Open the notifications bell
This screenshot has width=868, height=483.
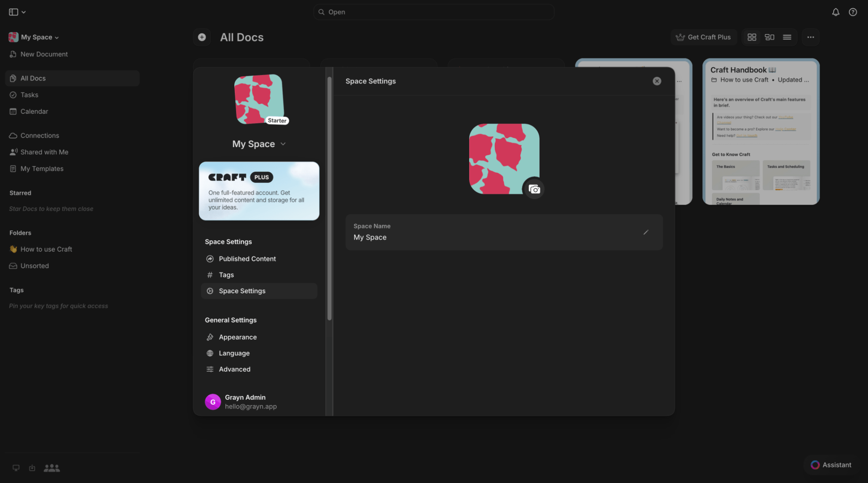(836, 12)
